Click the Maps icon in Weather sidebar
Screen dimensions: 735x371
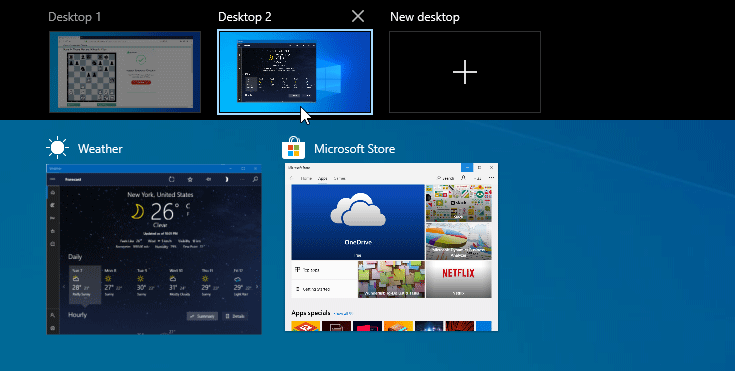(52, 205)
